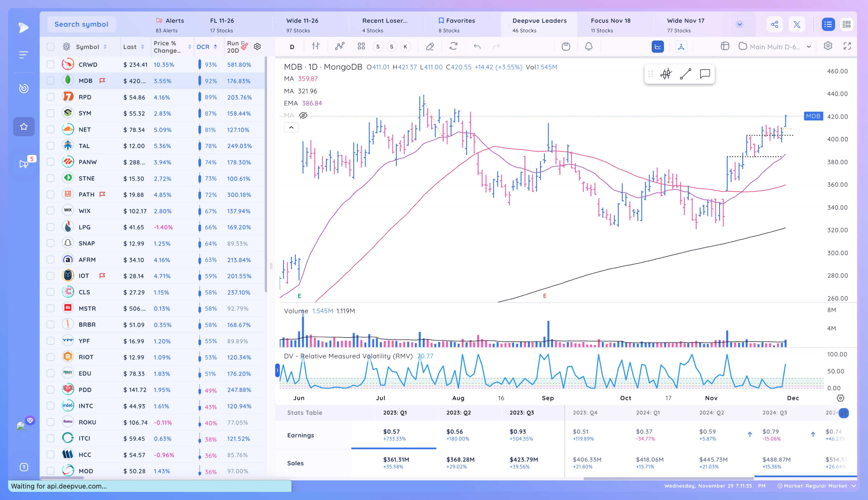Image resolution: width=868 pixels, height=500 pixels.
Task: Select the candlestick tool in floating toolbar
Action: click(665, 74)
